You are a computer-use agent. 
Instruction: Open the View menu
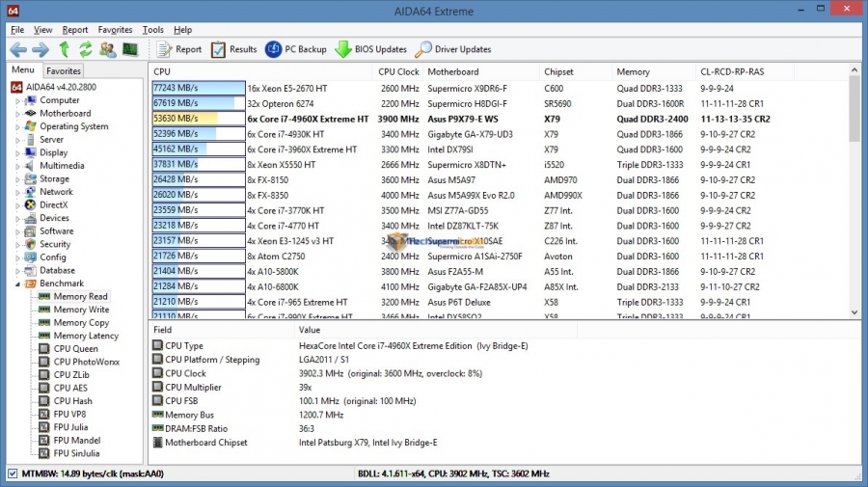coord(42,30)
